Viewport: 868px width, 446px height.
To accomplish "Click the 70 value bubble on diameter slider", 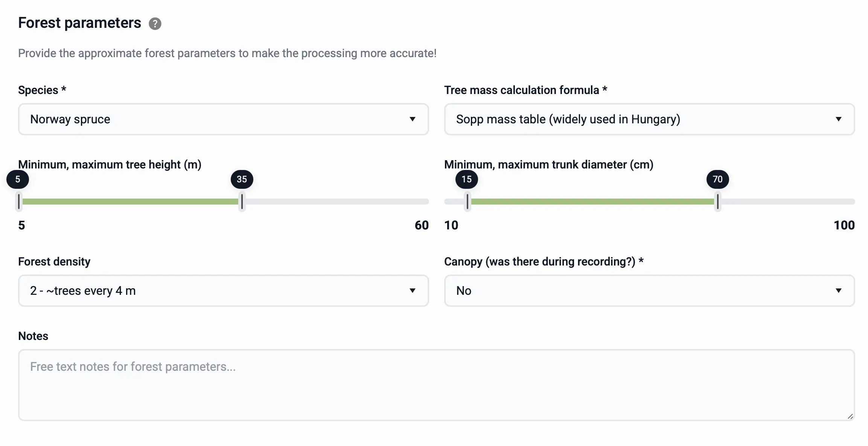I will (717, 179).
